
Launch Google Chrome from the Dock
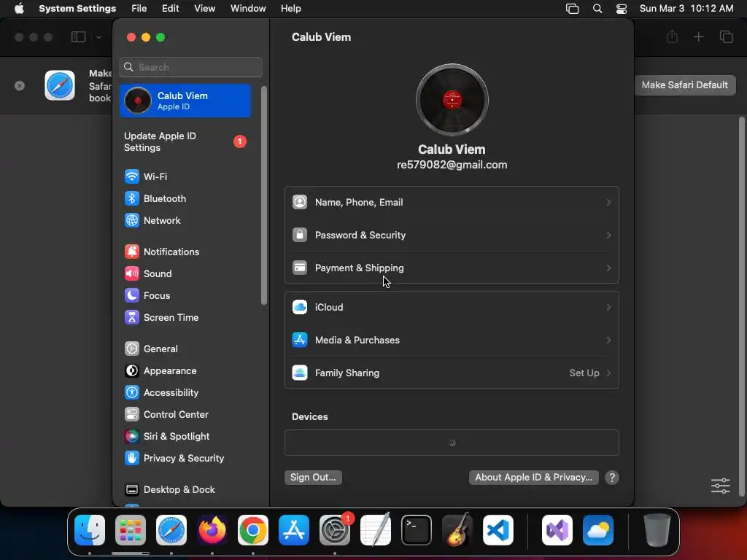pos(253,530)
